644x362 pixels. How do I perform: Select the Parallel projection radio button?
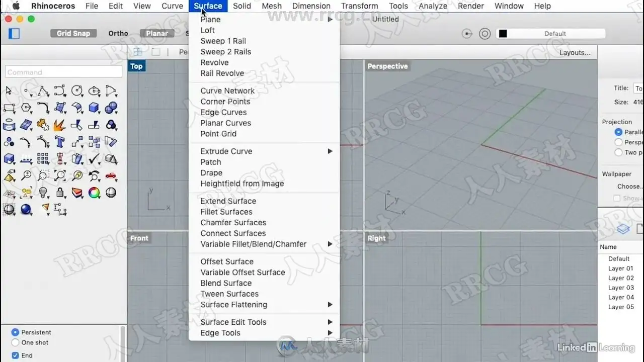[x=618, y=132]
